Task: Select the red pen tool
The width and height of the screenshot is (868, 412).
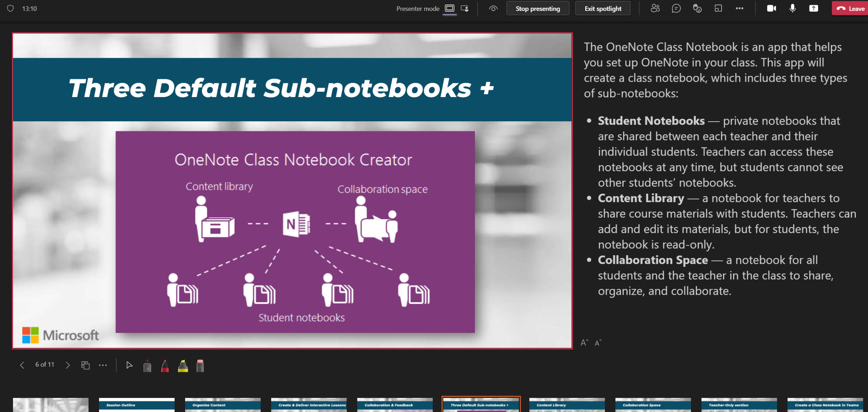Action: pos(165,366)
